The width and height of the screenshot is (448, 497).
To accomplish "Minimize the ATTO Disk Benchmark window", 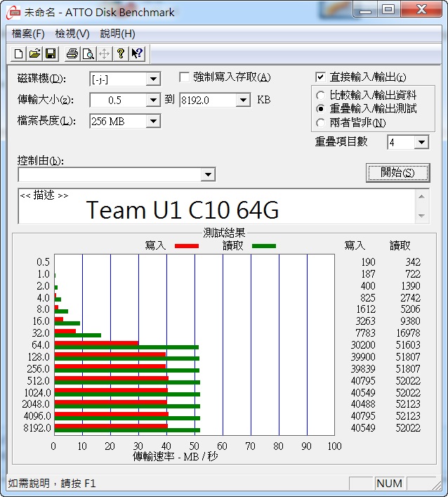I will (x=365, y=10).
